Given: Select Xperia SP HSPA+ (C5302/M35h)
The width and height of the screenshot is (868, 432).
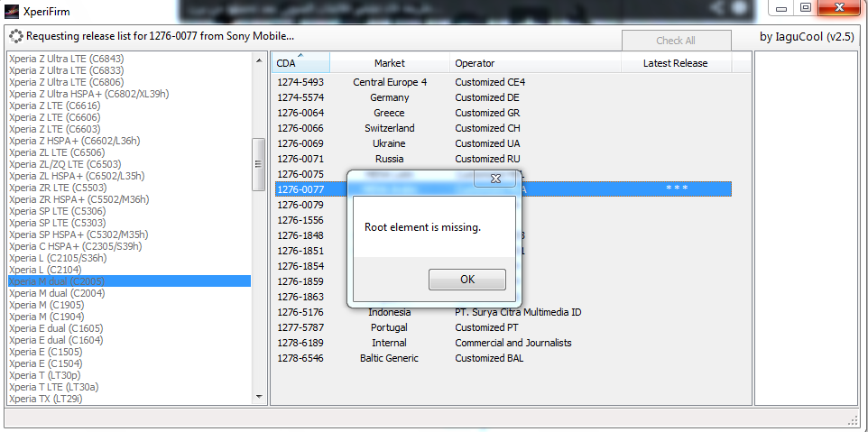Looking at the screenshot, I should point(130,234).
